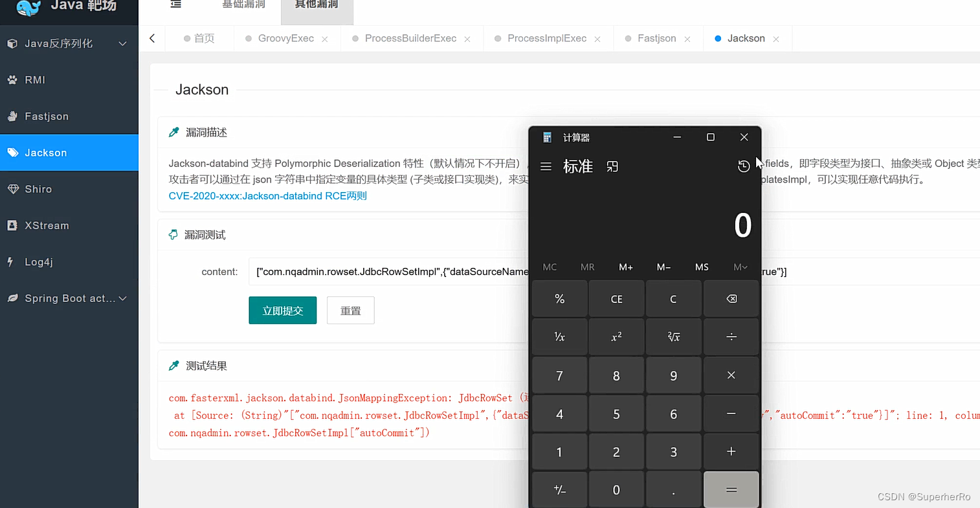The height and width of the screenshot is (508, 980).
Task: Click the Java靶场 whale logo
Action: coord(28,8)
